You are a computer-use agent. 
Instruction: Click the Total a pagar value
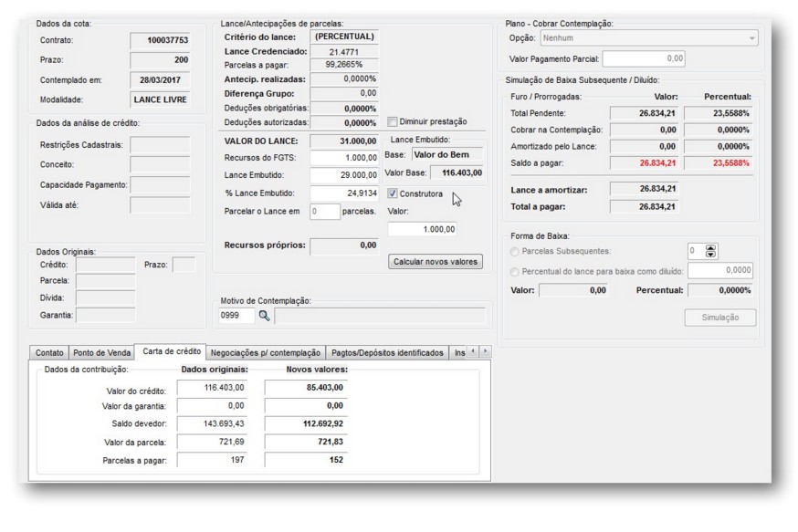[x=645, y=207]
